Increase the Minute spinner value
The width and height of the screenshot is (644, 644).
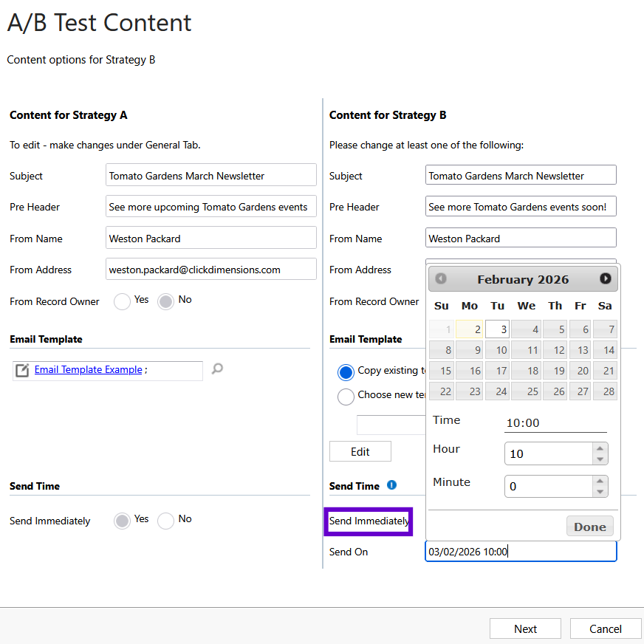click(600, 481)
